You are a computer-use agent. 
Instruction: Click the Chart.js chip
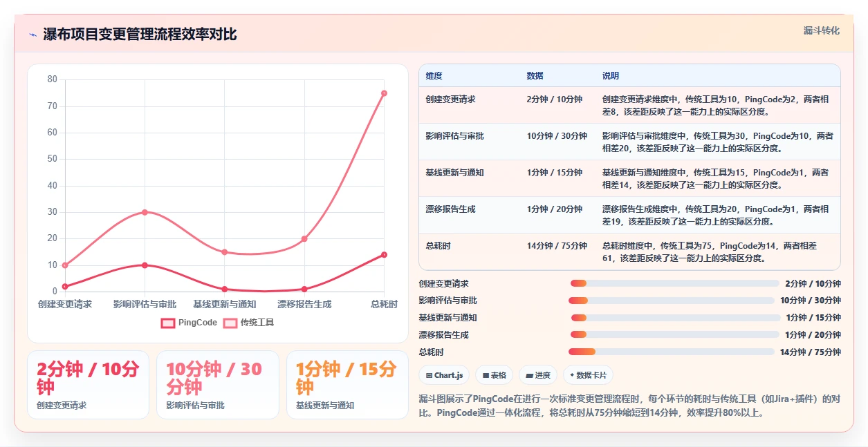point(445,375)
